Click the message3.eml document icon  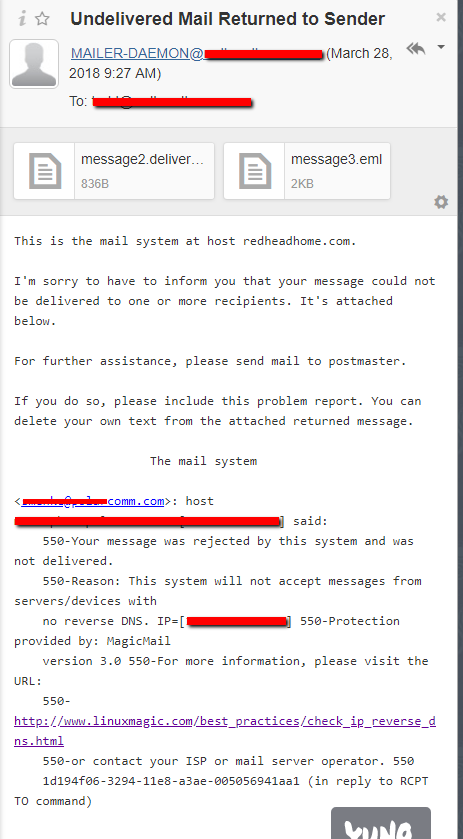(255, 171)
